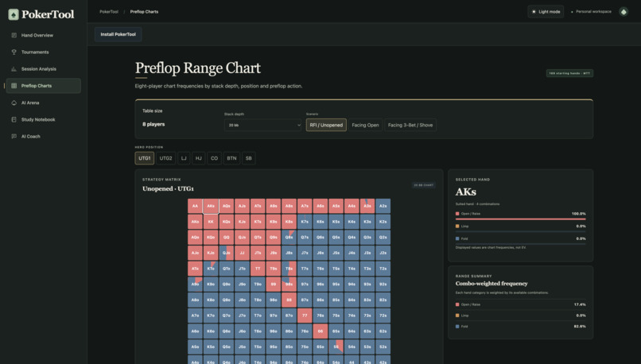Screen dimensions: 641x364
Task: Switch to Light mode
Action: (x=546, y=12)
